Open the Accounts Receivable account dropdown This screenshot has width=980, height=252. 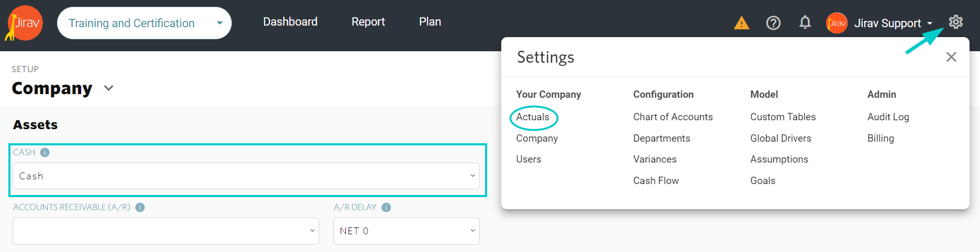[x=166, y=231]
